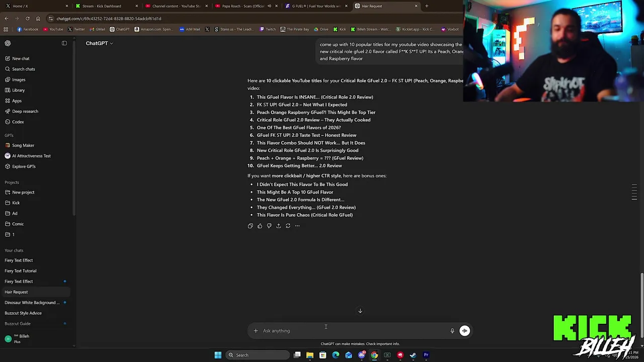Click the scroll-to-bottom arrow button
The image size is (644, 362).
tap(360, 311)
